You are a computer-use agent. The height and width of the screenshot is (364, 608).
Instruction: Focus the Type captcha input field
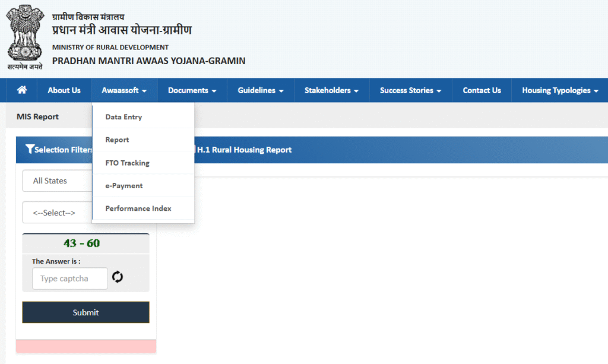coord(70,278)
